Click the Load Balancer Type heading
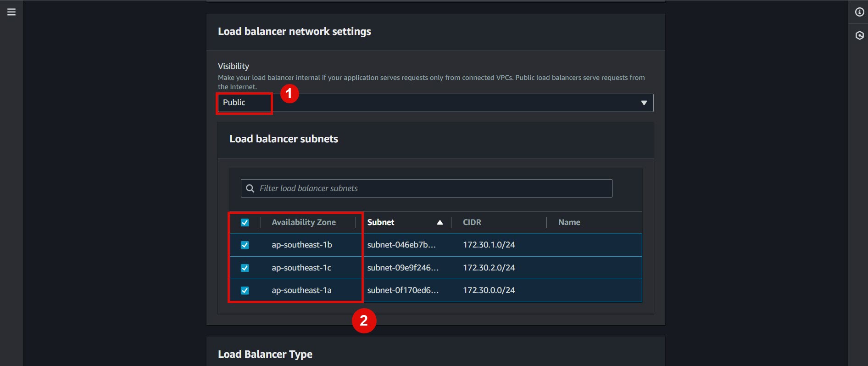This screenshot has width=868, height=366. [265, 354]
